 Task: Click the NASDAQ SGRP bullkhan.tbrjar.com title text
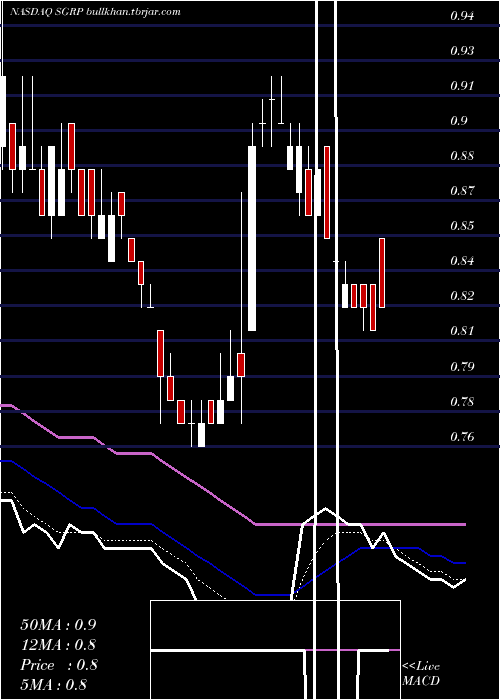point(95,12)
